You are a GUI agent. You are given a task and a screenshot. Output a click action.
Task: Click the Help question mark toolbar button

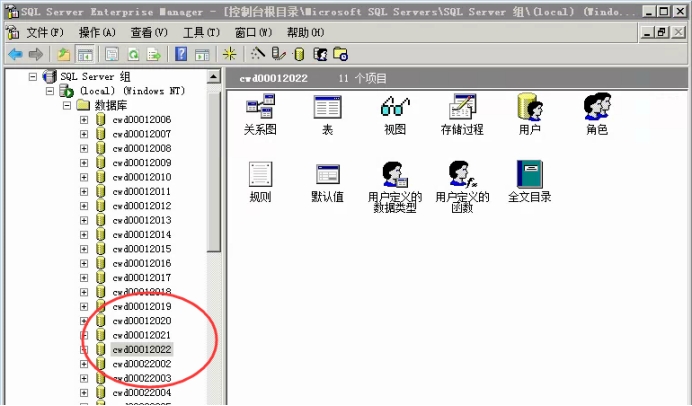coord(181,54)
